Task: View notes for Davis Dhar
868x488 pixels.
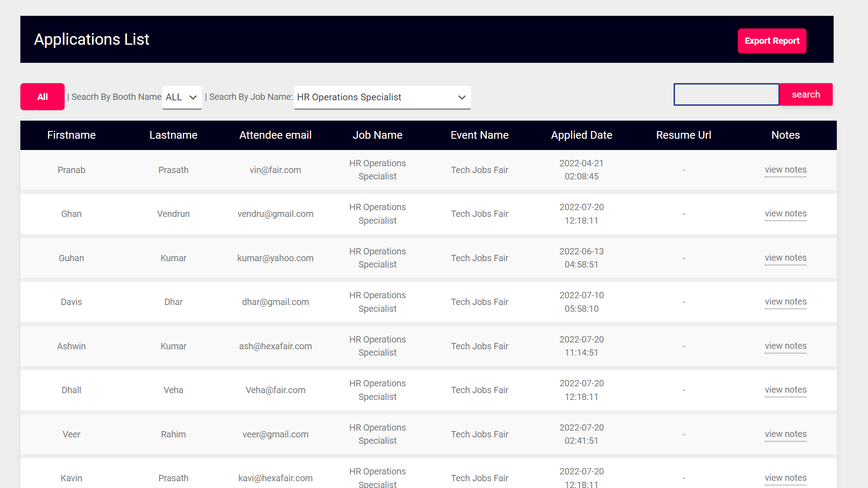Action: [x=786, y=301]
